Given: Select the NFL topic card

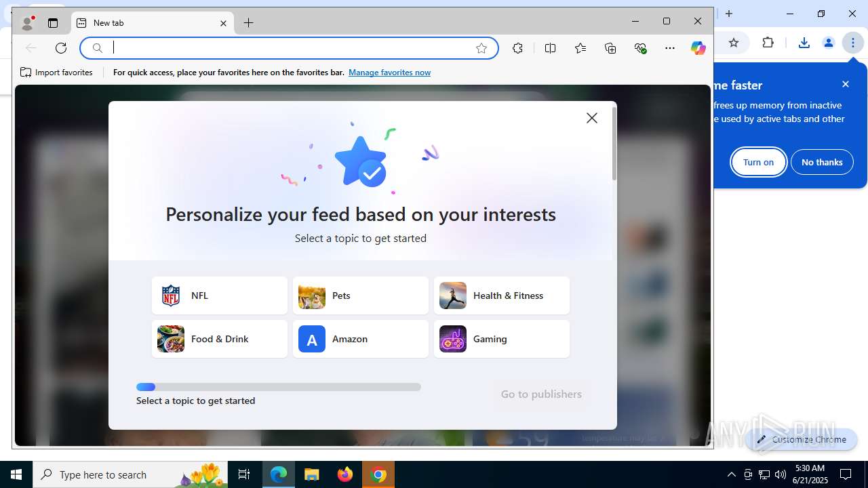Looking at the screenshot, I should [x=220, y=296].
